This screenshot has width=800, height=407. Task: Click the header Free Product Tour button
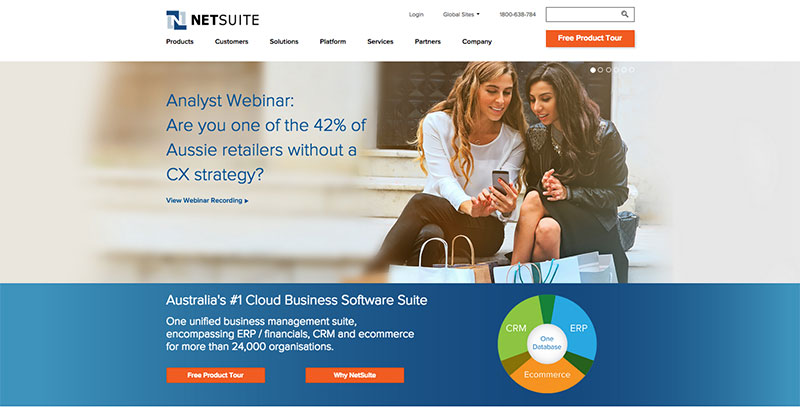590,38
